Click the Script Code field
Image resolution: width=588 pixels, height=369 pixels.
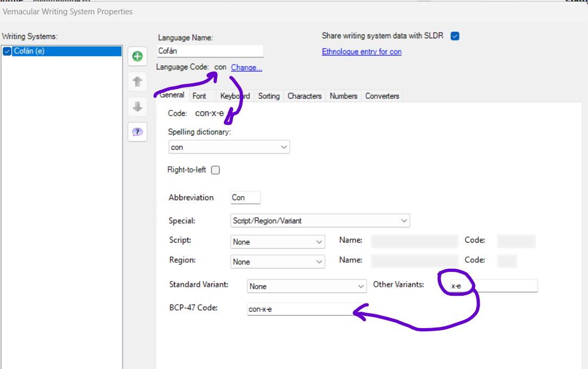tap(516, 241)
